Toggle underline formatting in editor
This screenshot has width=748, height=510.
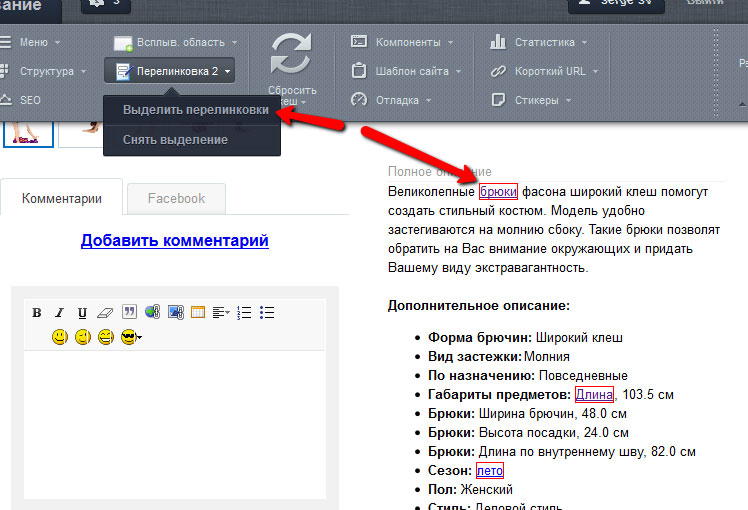pos(82,312)
